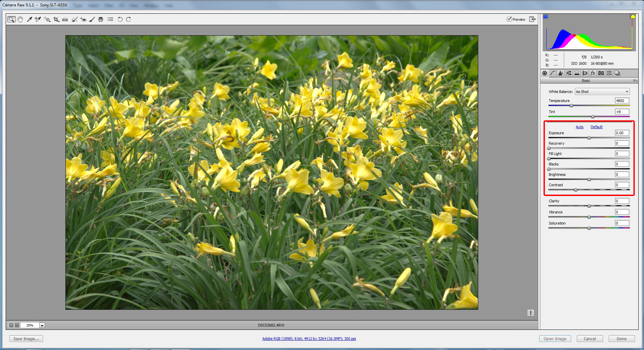Select the Targeted Adjustment tool
The image size is (644, 350).
pos(47,19)
